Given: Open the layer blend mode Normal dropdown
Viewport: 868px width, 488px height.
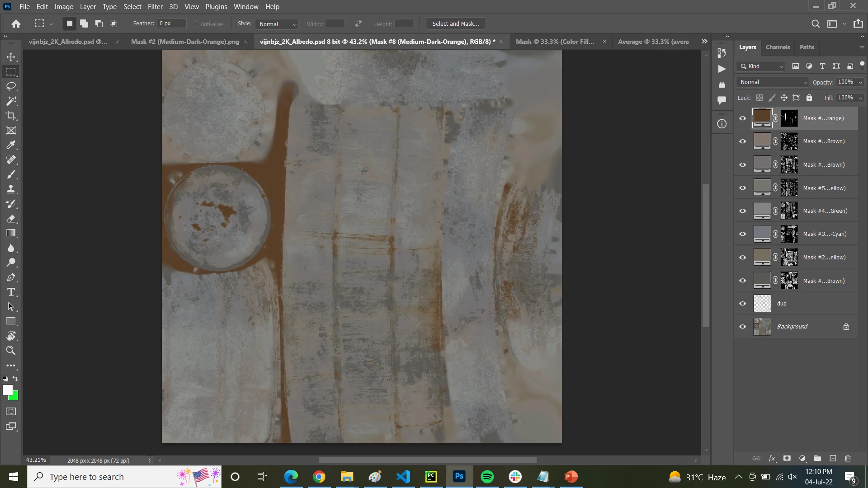Looking at the screenshot, I should (x=773, y=82).
